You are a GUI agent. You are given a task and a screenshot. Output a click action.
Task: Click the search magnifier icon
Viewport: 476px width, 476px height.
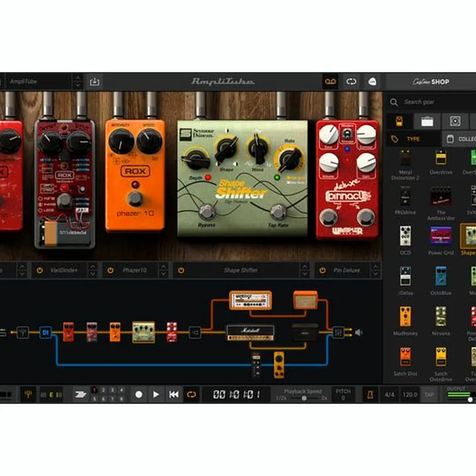click(x=394, y=102)
